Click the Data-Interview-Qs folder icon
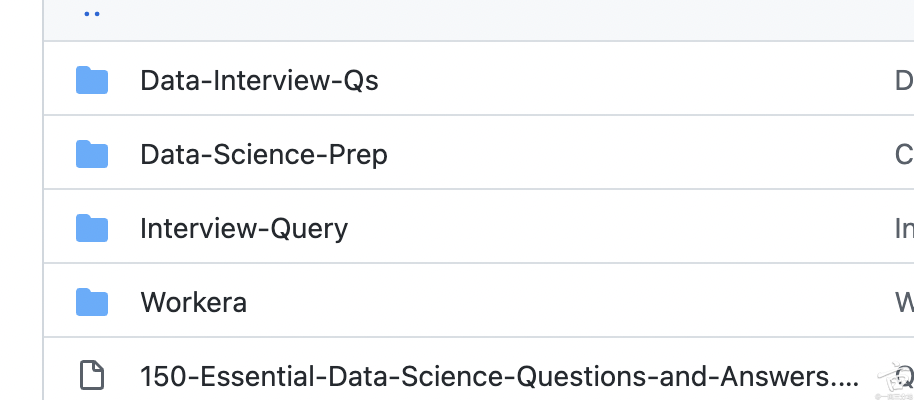The height and width of the screenshot is (400, 914). click(92, 80)
